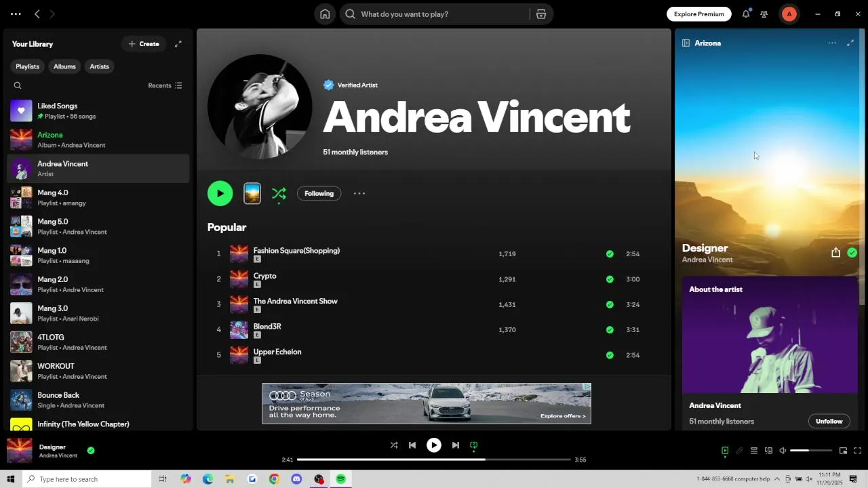Go to Spotify Home icon

coord(325,14)
